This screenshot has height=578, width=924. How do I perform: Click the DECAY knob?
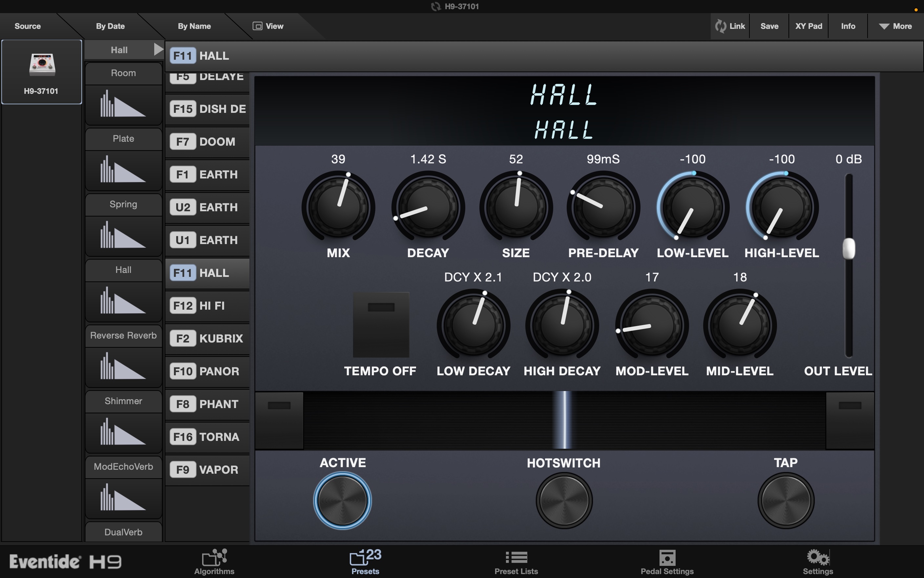pyautogui.click(x=428, y=208)
